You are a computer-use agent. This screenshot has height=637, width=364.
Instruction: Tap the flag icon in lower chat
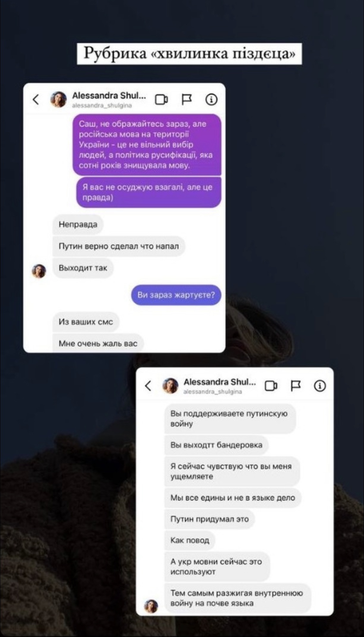tap(296, 386)
